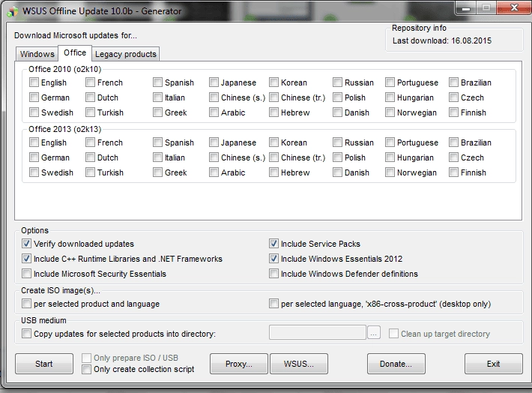Enable Turkish for Office 2010
This screenshot has height=393, width=532.
pyautogui.click(x=90, y=112)
